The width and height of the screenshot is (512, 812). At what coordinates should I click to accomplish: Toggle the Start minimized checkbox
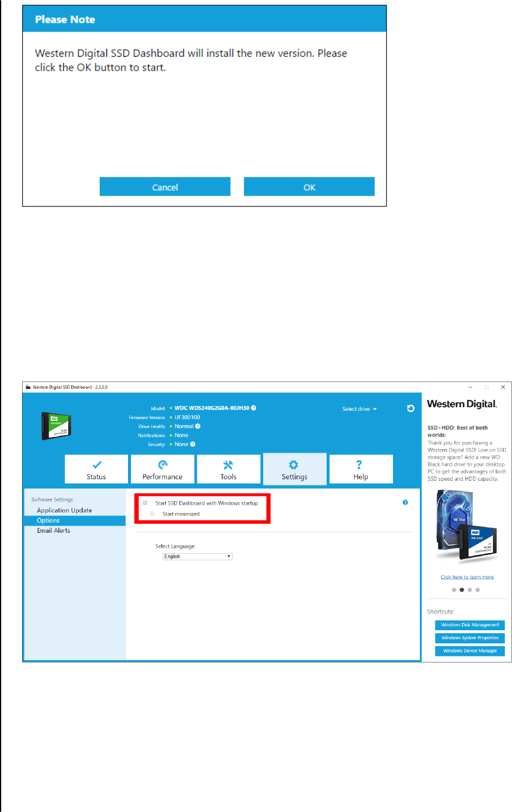tap(153, 514)
